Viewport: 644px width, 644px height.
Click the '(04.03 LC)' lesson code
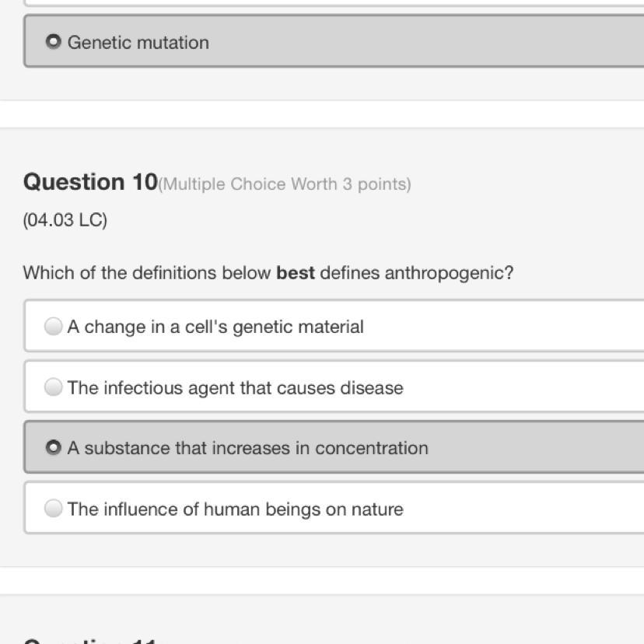coord(65,220)
